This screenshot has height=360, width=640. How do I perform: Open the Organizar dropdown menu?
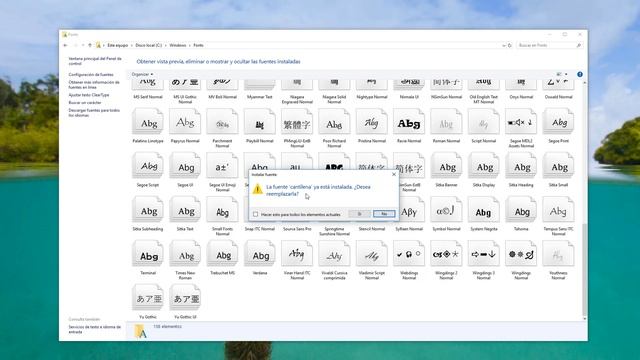142,74
